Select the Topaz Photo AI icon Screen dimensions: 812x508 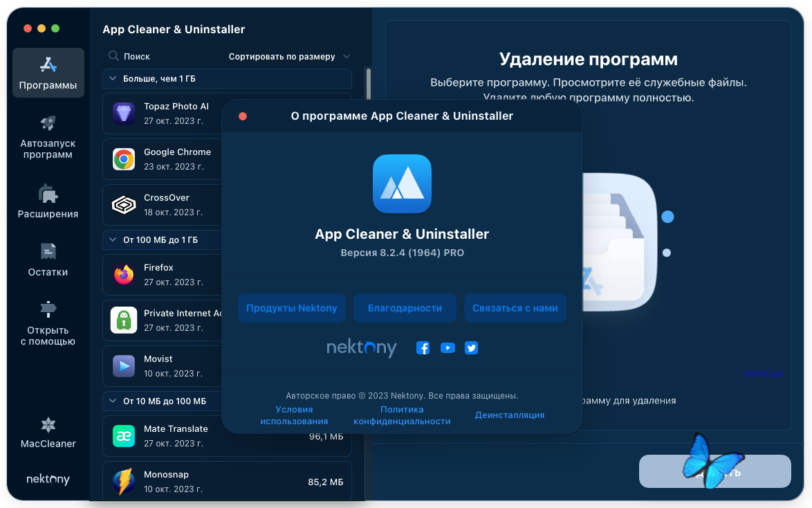coord(124,113)
